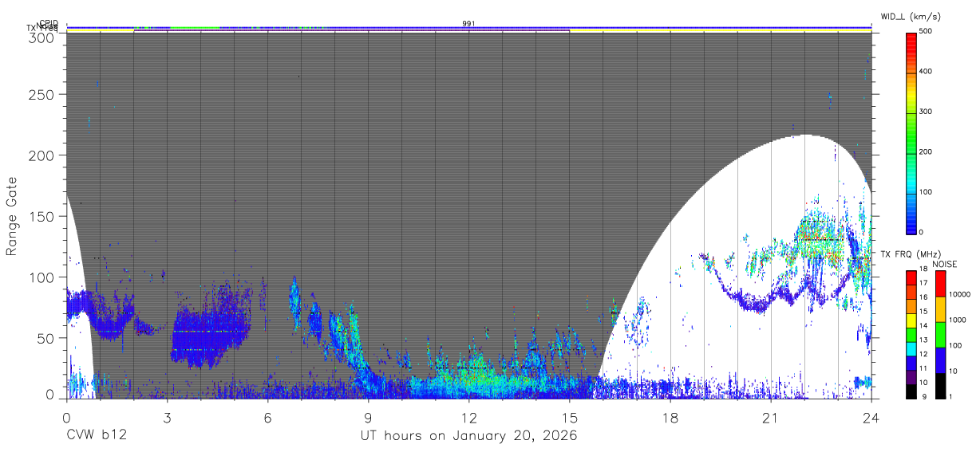The width and height of the screenshot is (980, 452).
Task: Click the cyan TX FRQ legend swatch
Action: click(911, 349)
